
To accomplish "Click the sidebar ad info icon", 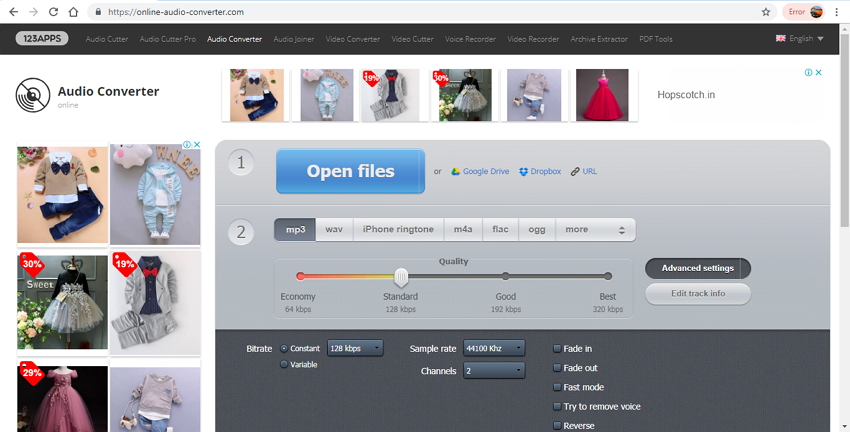I will click(x=186, y=144).
